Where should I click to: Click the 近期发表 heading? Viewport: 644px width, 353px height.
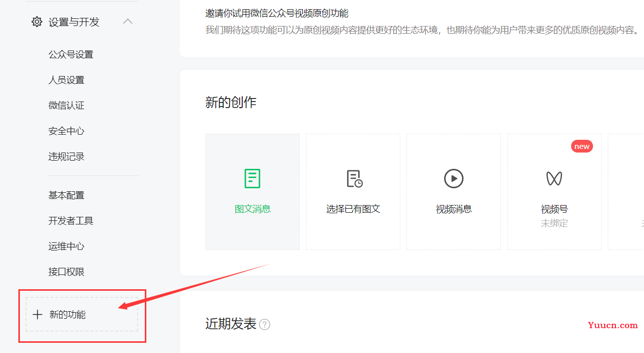[230, 324]
